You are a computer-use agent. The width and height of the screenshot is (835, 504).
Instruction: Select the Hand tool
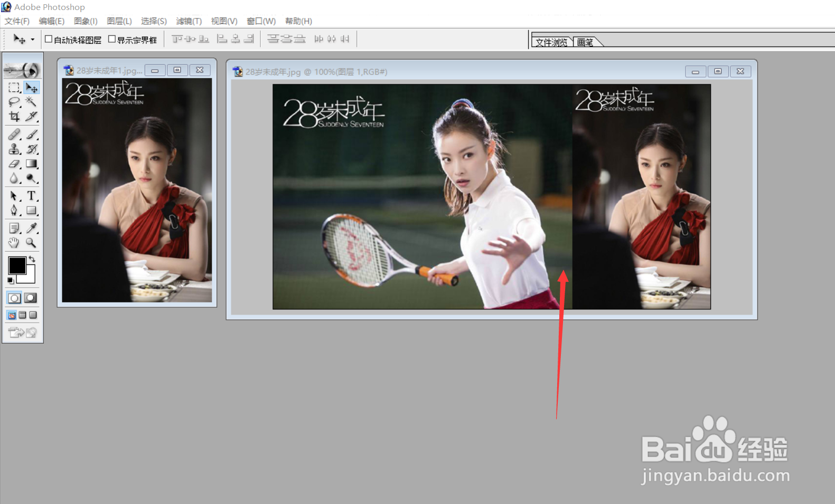[14, 243]
